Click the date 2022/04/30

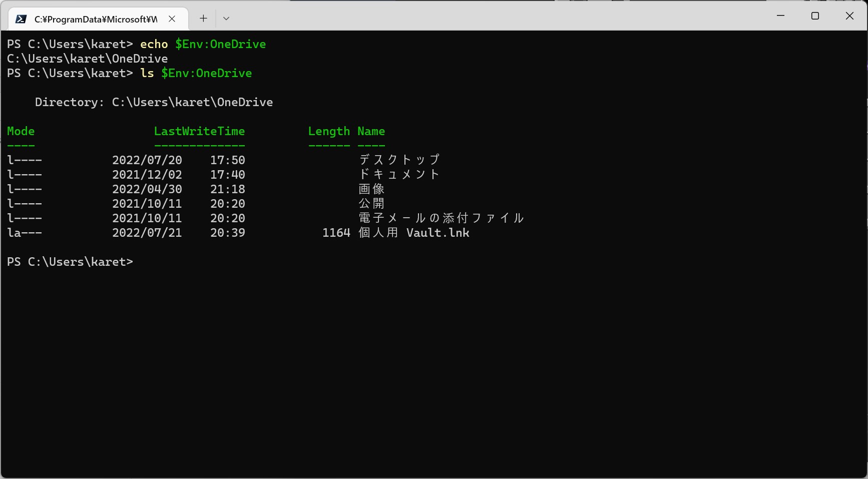pyautogui.click(x=147, y=189)
